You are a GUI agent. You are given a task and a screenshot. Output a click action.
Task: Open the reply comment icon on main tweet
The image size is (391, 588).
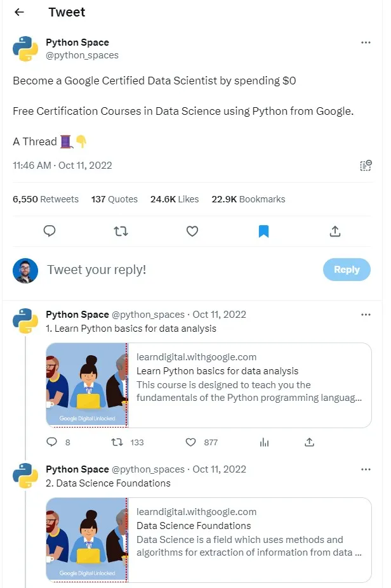(50, 231)
